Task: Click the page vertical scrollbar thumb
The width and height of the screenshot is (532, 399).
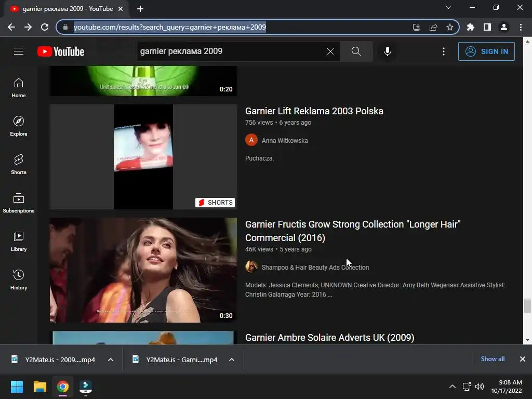Action: click(x=527, y=306)
